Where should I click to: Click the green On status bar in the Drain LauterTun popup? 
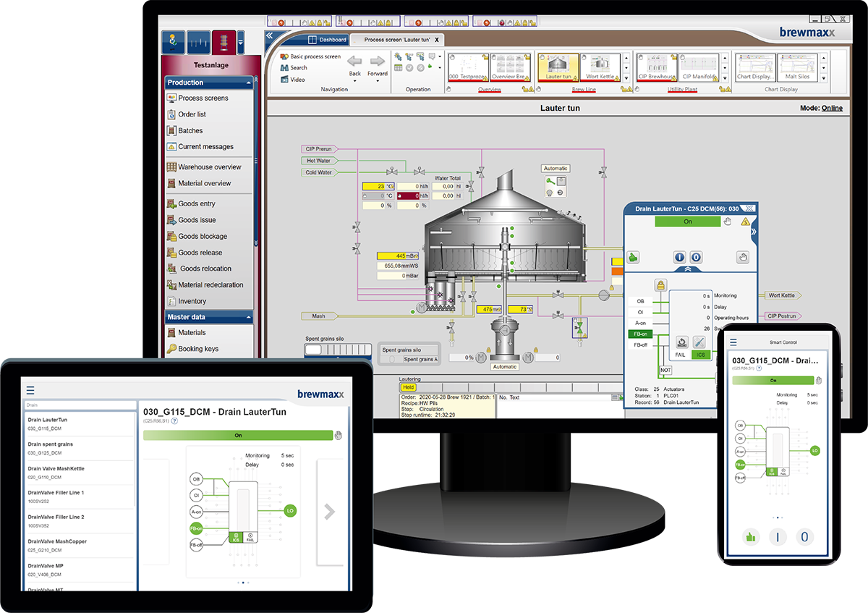pos(688,222)
